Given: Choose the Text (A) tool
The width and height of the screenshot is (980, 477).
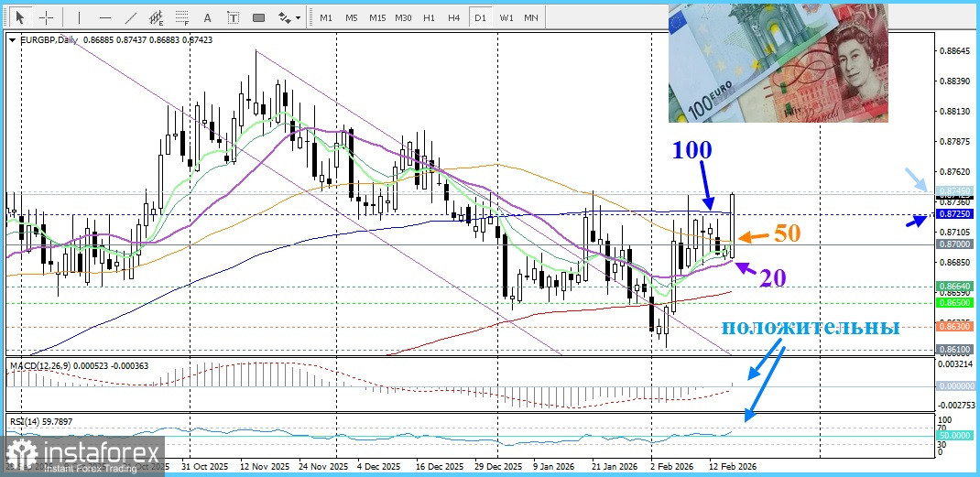Looking at the screenshot, I should (208, 17).
